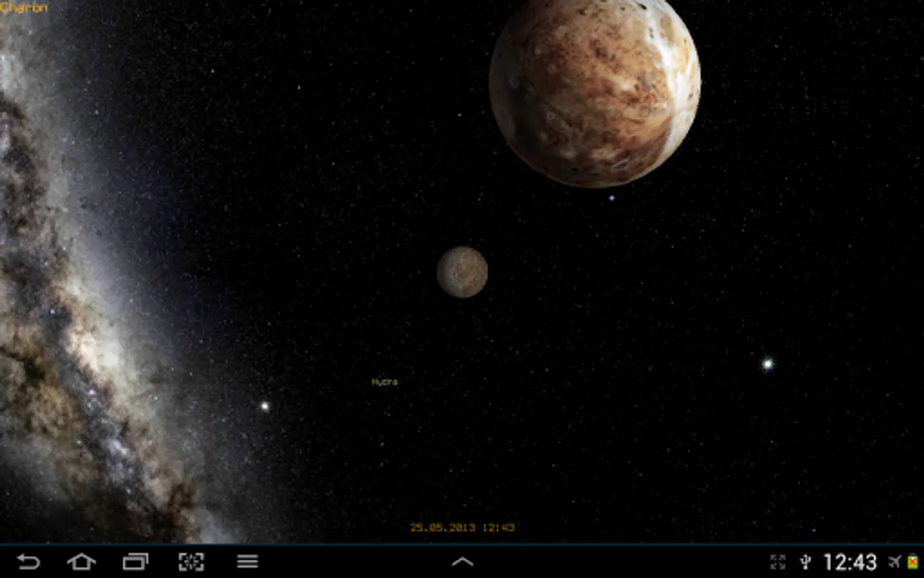The image size is (924, 578).
Task: Click the Charon title label
Action: pyautogui.click(x=24, y=8)
